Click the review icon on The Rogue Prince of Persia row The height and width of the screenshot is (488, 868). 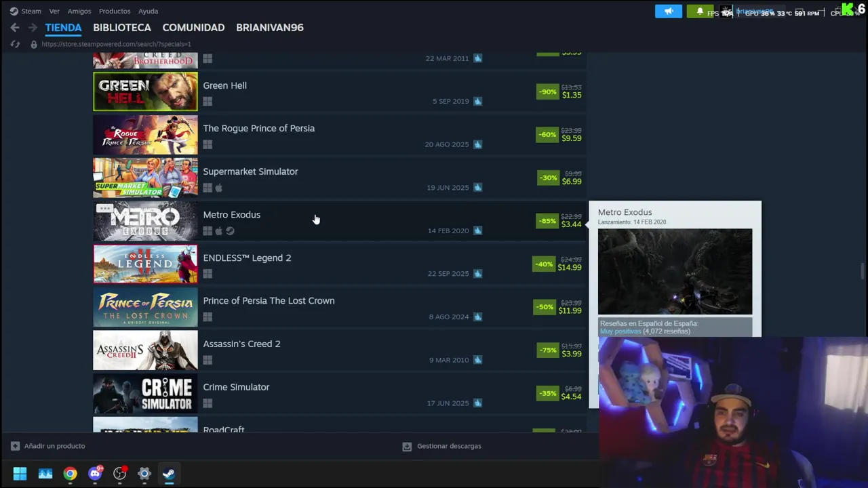click(x=477, y=144)
